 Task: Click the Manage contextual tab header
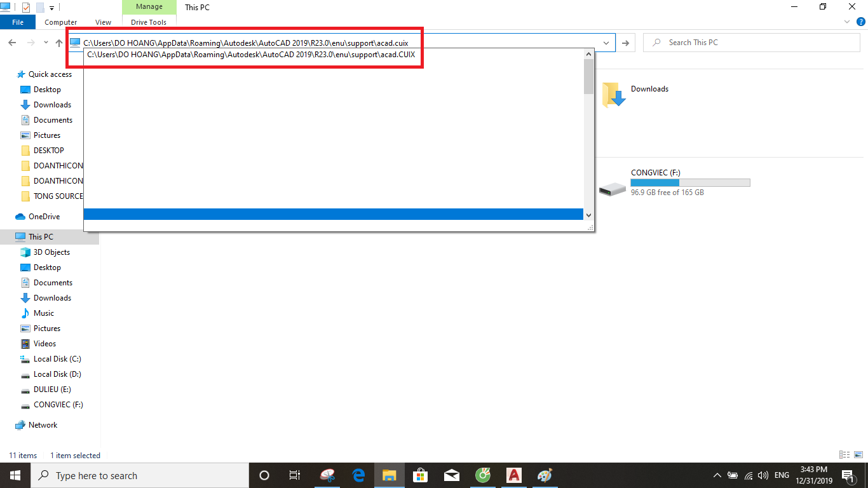click(149, 7)
